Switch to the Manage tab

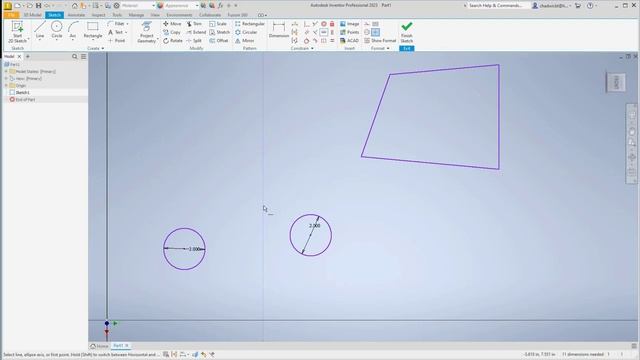pos(136,15)
